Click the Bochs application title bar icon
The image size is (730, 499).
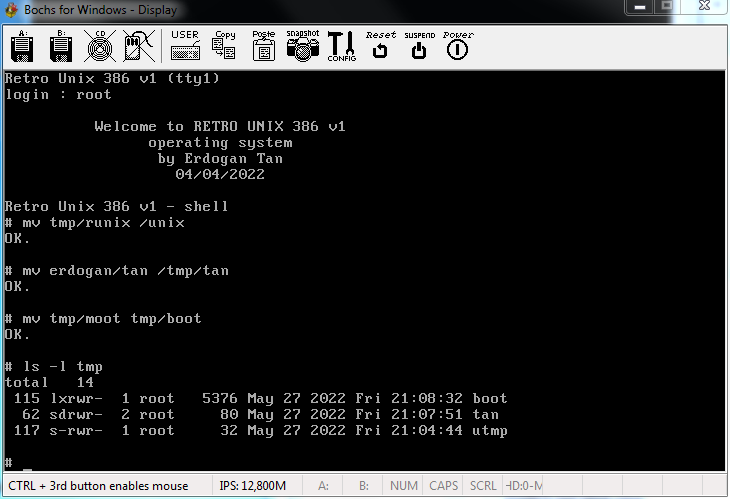[x=11, y=9]
